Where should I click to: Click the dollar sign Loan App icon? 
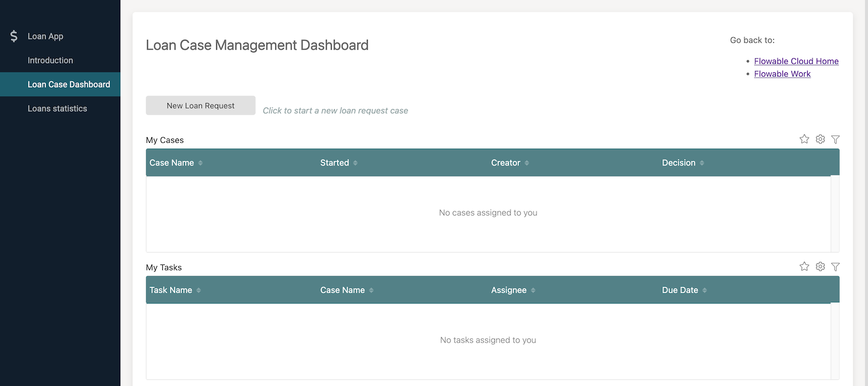click(14, 36)
